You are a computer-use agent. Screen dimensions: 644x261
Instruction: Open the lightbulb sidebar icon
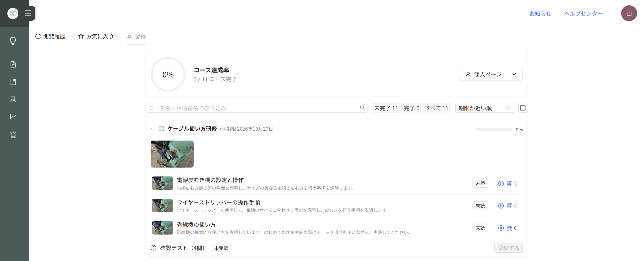pos(13,41)
